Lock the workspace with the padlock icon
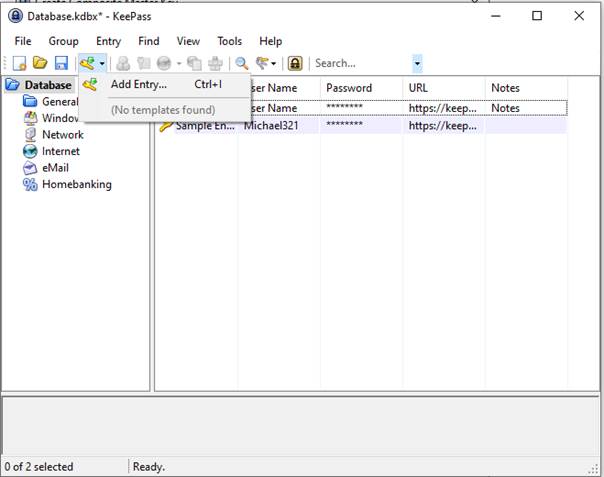Image resolution: width=604 pixels, height=477 pixels. coord(295,64)
